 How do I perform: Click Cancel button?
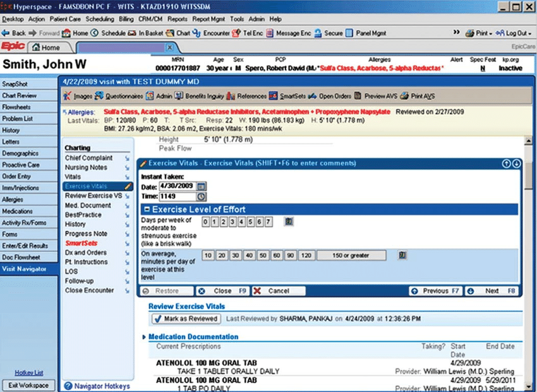(279, 291)
